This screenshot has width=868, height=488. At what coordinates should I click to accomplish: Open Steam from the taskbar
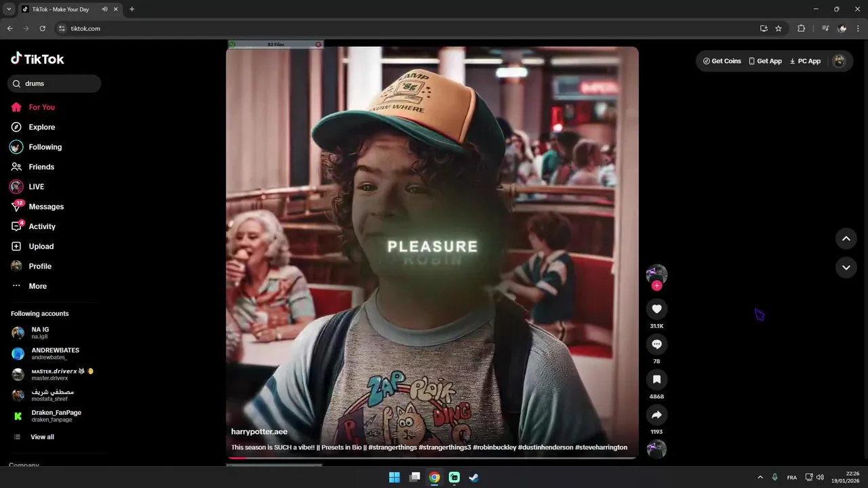pos(474,477)
